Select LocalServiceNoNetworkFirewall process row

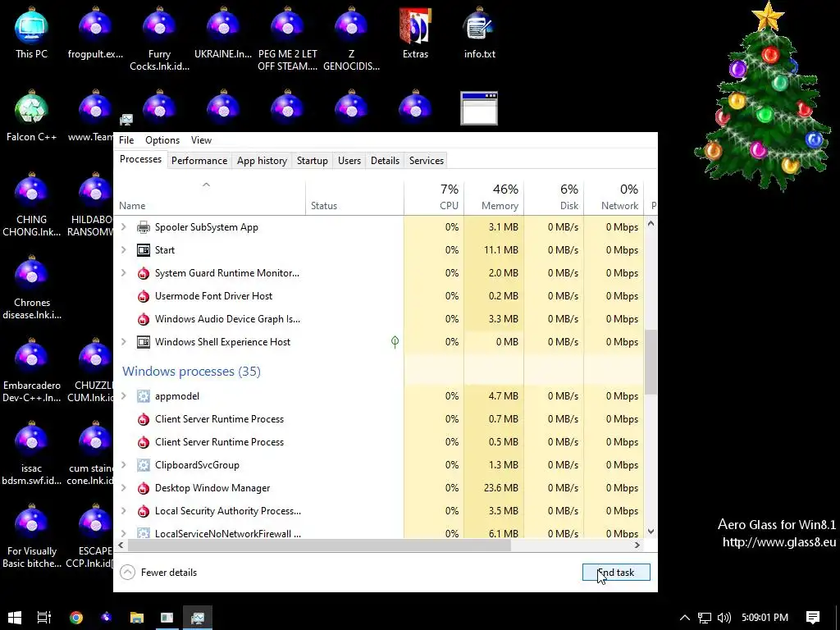point(379,532)
